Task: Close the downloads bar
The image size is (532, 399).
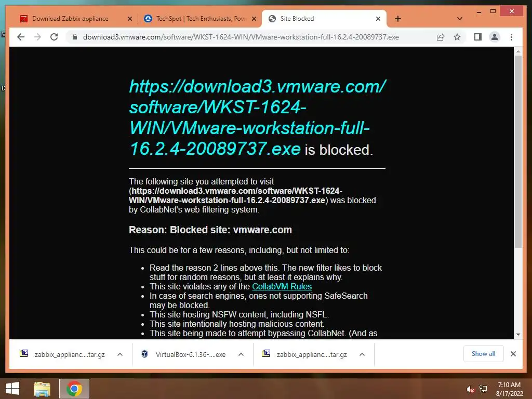Action: (x=513, y=354)
